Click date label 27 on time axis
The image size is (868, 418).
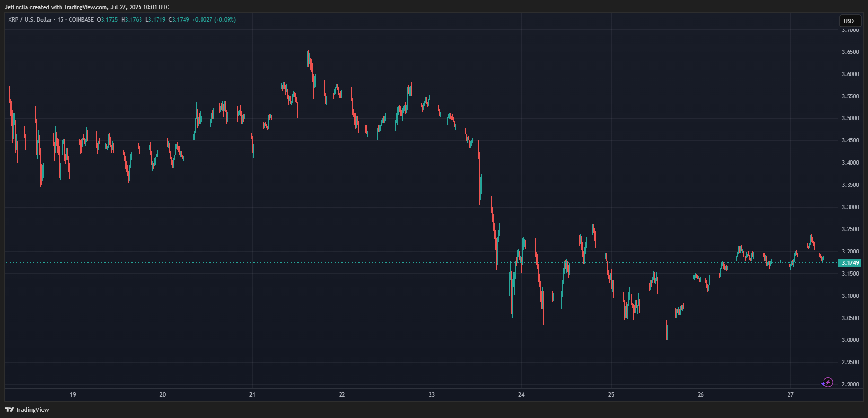[790, 395]
